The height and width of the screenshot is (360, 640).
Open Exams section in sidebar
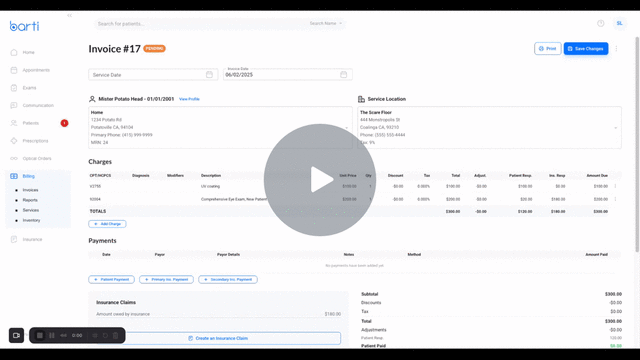[x=29, y=88]
